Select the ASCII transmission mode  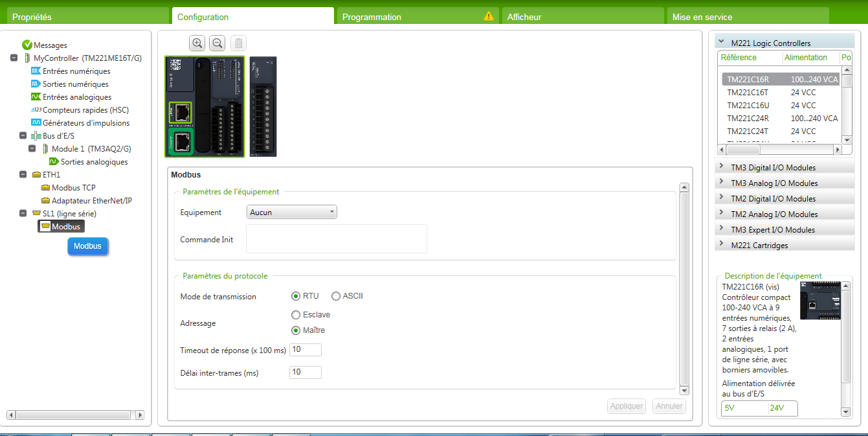pos(336,297)
